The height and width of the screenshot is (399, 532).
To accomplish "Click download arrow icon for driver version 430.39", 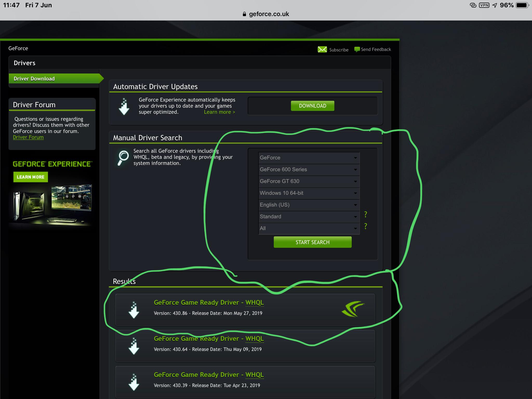I will click(x=134, y=382).
